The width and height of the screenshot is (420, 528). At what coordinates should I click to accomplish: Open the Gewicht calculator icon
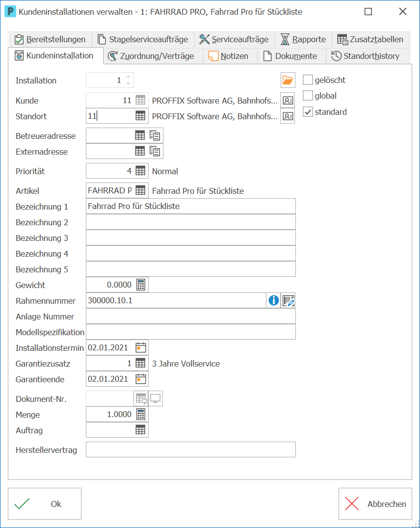coord(141,285)
